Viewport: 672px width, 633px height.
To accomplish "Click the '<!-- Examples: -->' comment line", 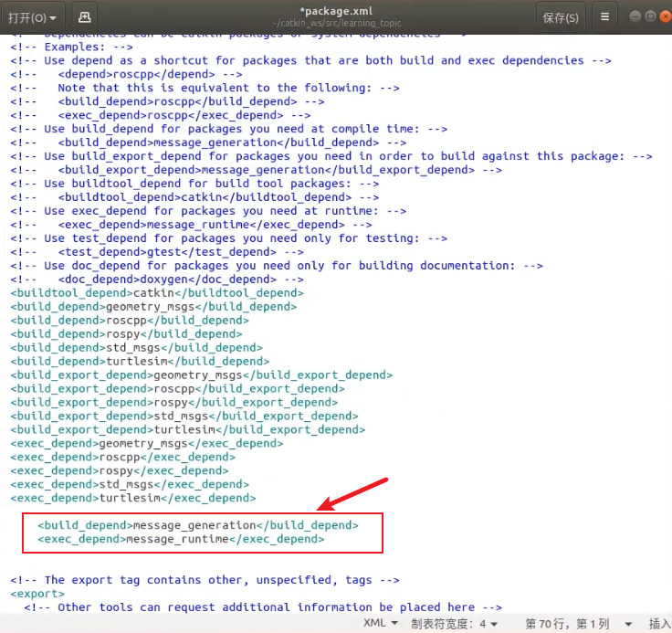I will click(71, 47).
